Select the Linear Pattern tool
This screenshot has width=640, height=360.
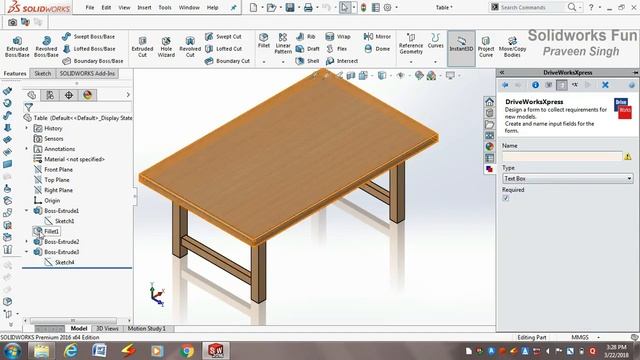point(283,43)
